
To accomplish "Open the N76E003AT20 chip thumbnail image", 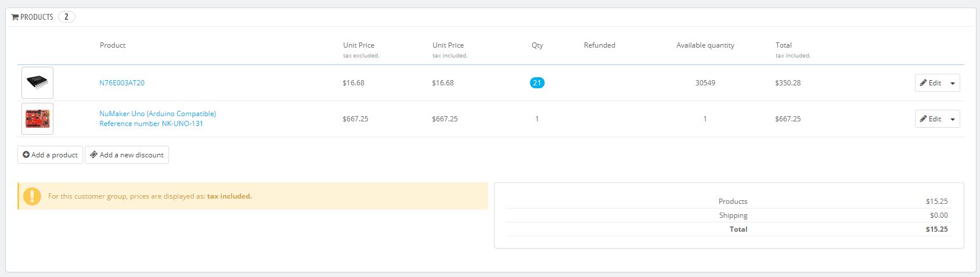I will (x=37, y=82).
